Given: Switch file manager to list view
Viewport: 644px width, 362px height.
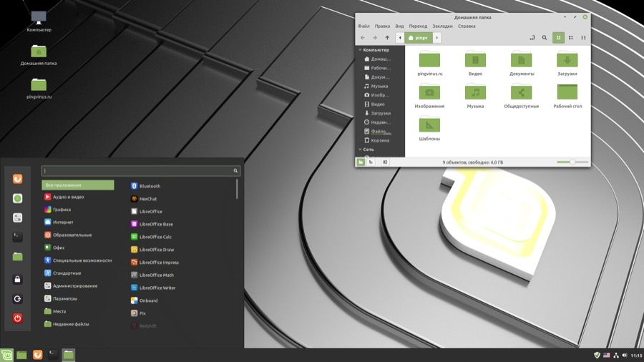Looking at the screenshot, I should [571, 38].
